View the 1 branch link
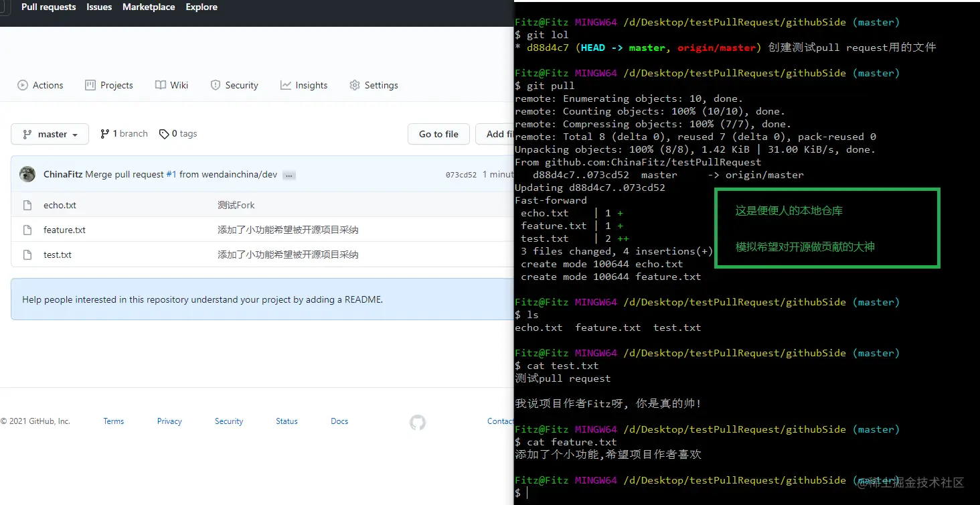980x505 pixels. coord(124,134)
